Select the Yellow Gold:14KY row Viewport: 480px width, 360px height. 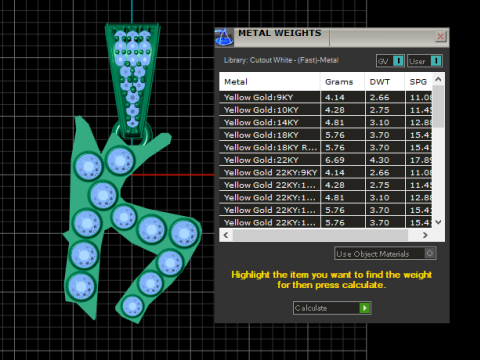(325, 122)
